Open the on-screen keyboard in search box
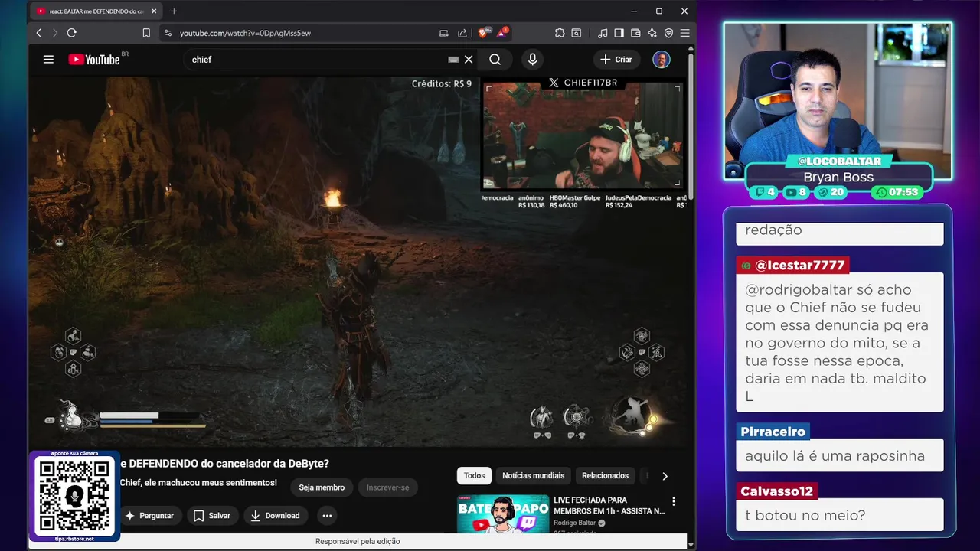980x551 pixels. tap(453, 59)
